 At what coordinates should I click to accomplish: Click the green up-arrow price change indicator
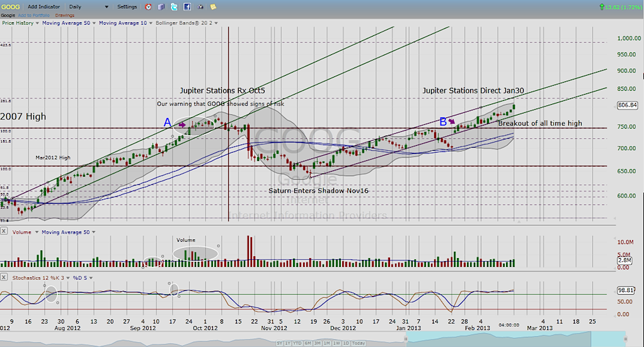click(x=602, y=6)
